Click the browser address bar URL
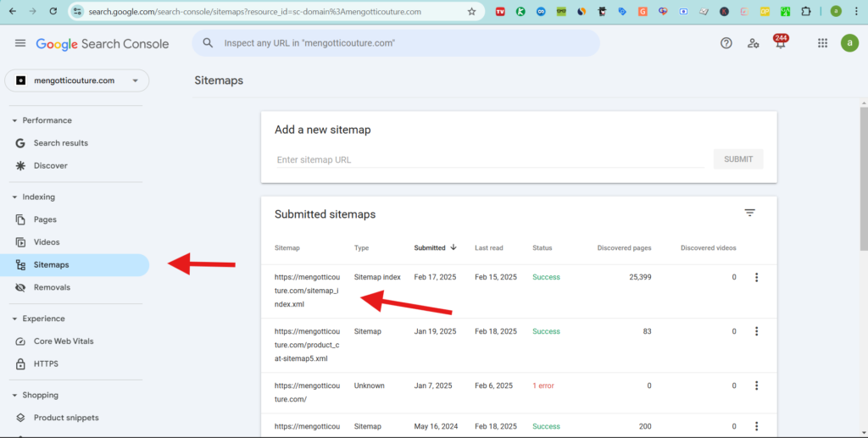This screenshot has height=438, width=868. pyautogui.click(x=254, y=12)
